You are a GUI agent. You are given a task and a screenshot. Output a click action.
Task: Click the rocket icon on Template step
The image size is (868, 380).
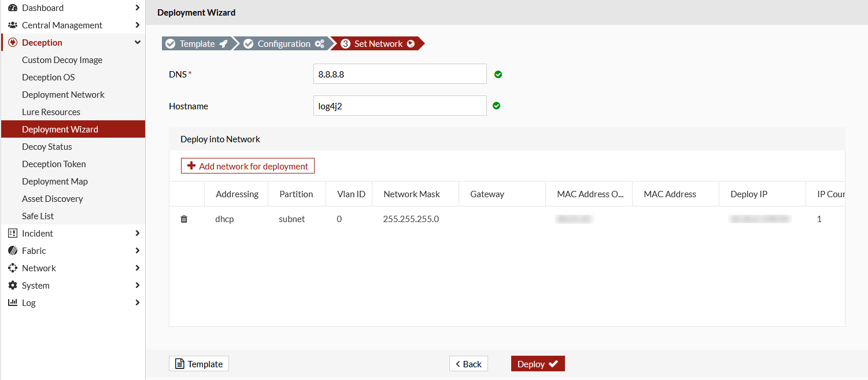click(223, 44)
